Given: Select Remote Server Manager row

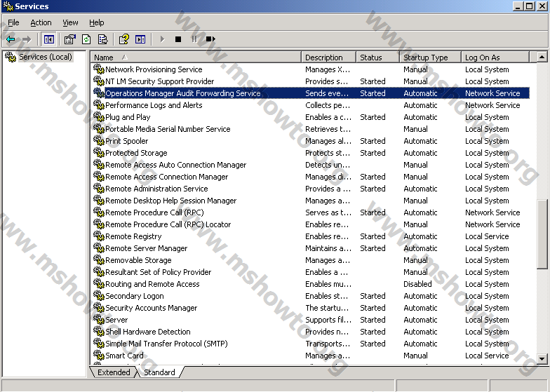Looking at the screenshot, I should point(310,248).
